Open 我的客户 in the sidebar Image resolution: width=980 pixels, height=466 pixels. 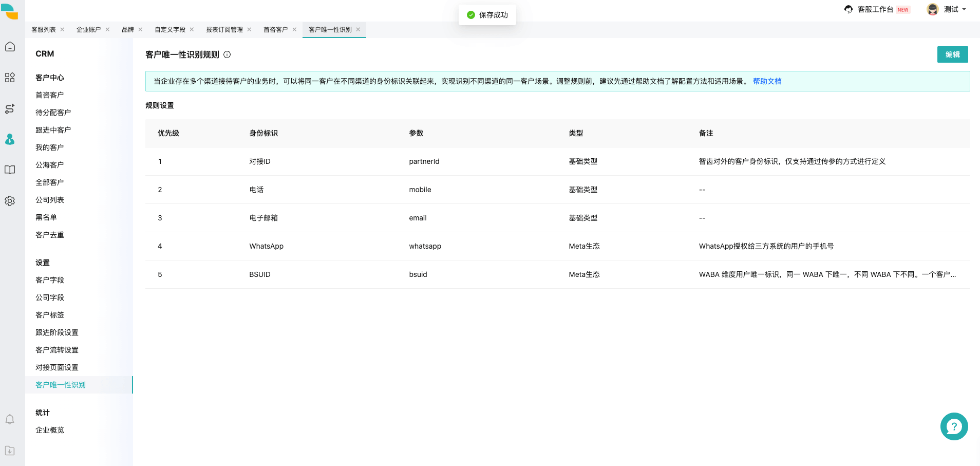click(50, 147)
